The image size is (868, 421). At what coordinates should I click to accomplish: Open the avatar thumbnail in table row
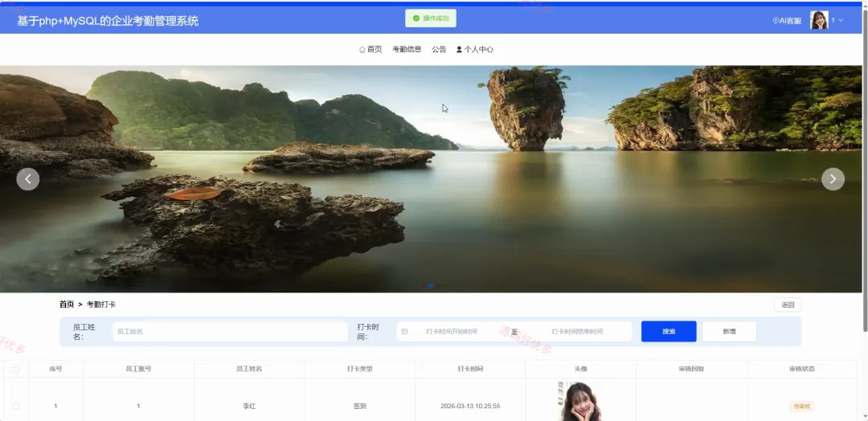point(581,401)
